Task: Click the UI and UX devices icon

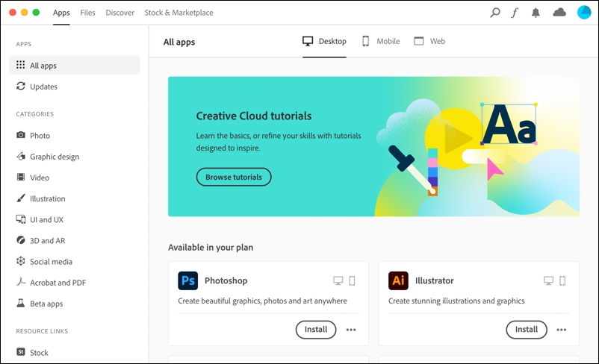Action: 21,219
